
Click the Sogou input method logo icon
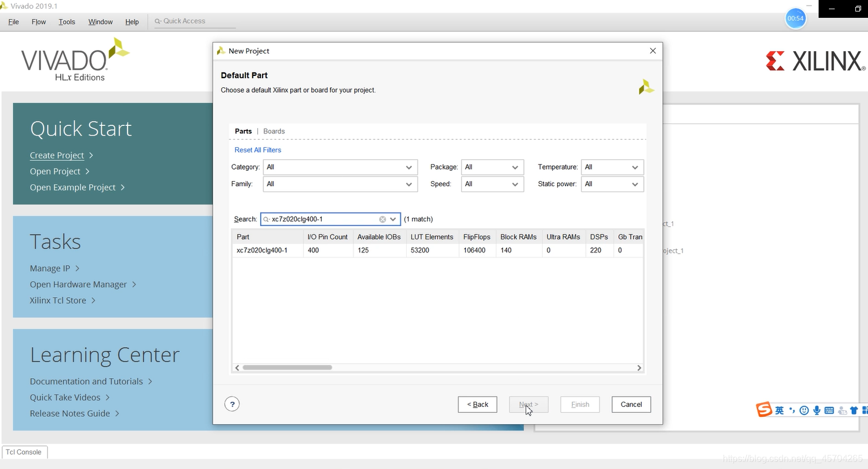point(763,409)
